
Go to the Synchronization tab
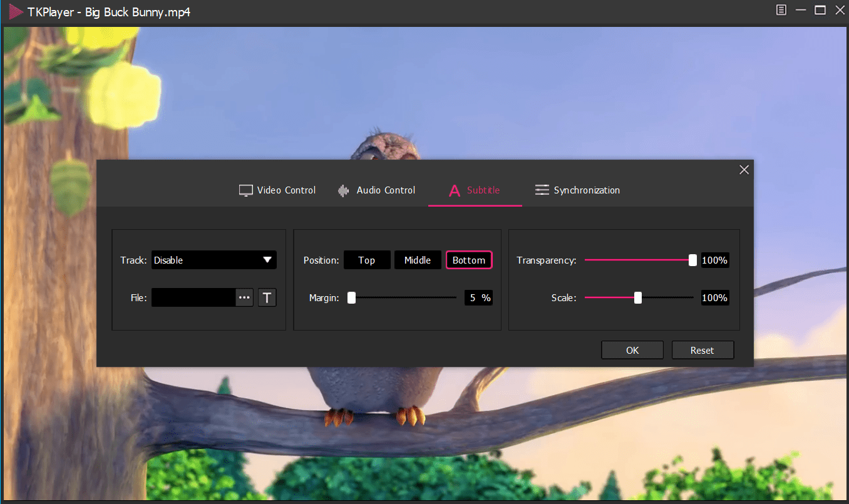point(577,190)
